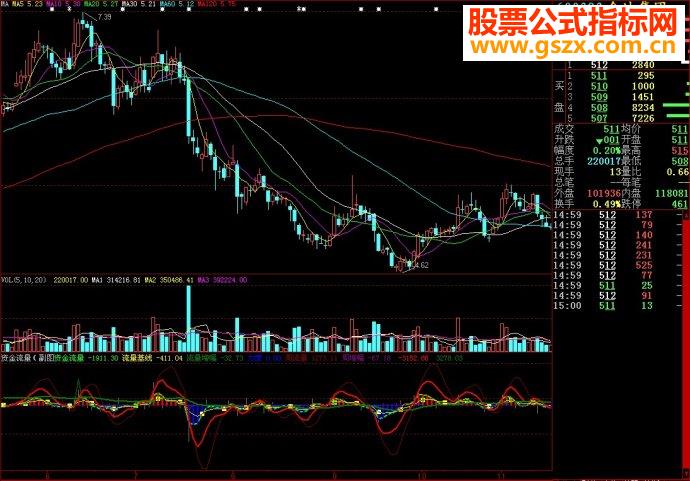Click the VOL(5,10,20) volume indicator title
Image resolution: width=690 pixels, height=481 pixels.
pyautogui.click(x=24, y=280)
